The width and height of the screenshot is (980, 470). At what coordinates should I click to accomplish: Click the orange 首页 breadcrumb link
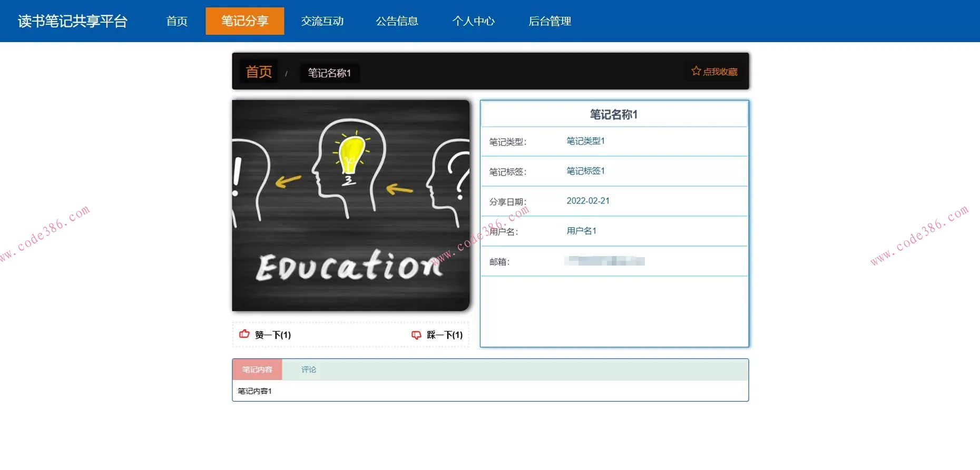click(x=259, y=72)
